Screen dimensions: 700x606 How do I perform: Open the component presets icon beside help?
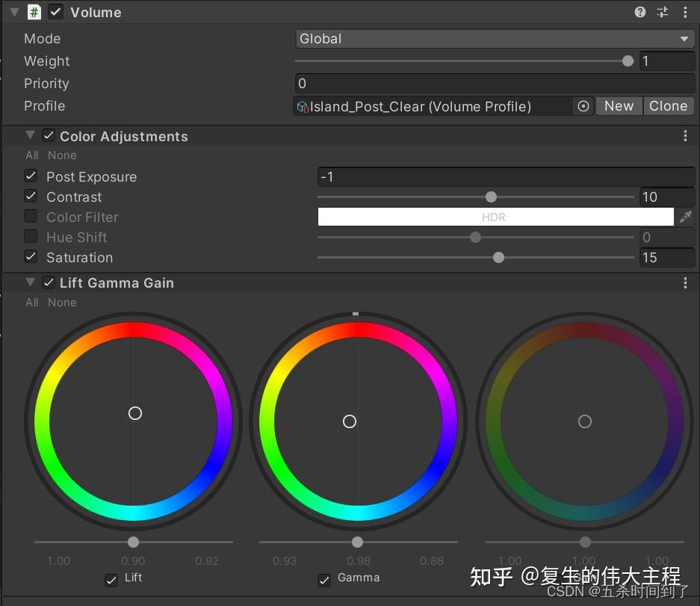coord(663,12)
